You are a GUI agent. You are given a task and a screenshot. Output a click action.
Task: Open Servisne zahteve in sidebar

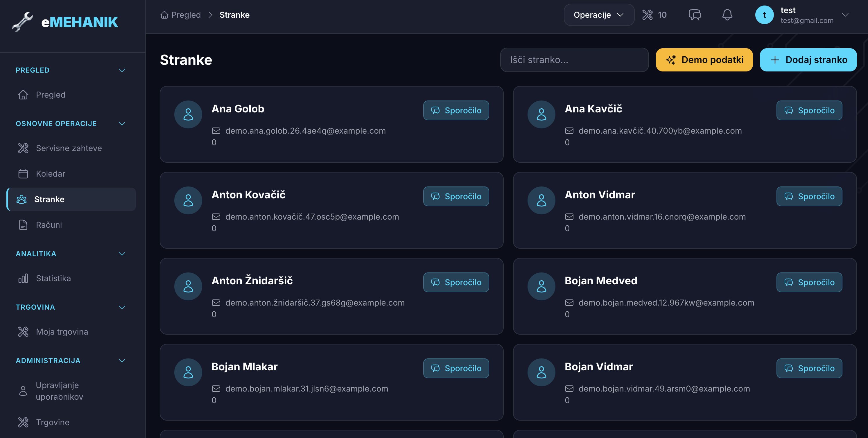click(x=69, y=148)
